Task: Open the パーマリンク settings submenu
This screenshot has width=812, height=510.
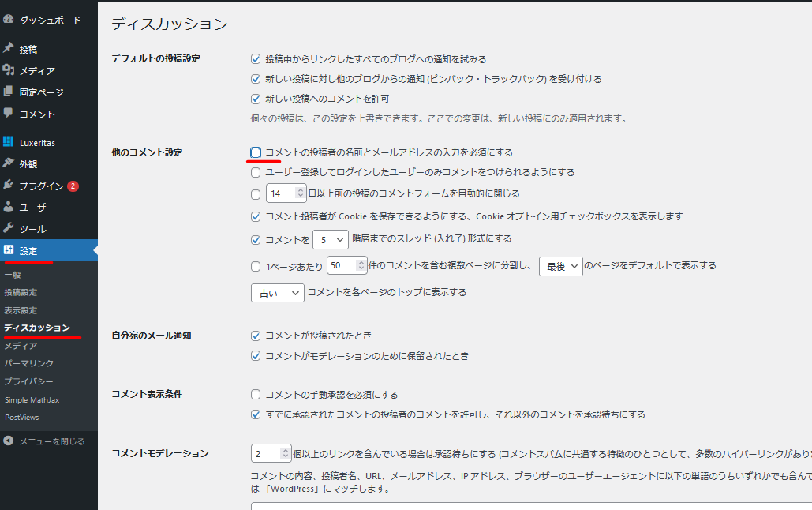Action: 28,363
